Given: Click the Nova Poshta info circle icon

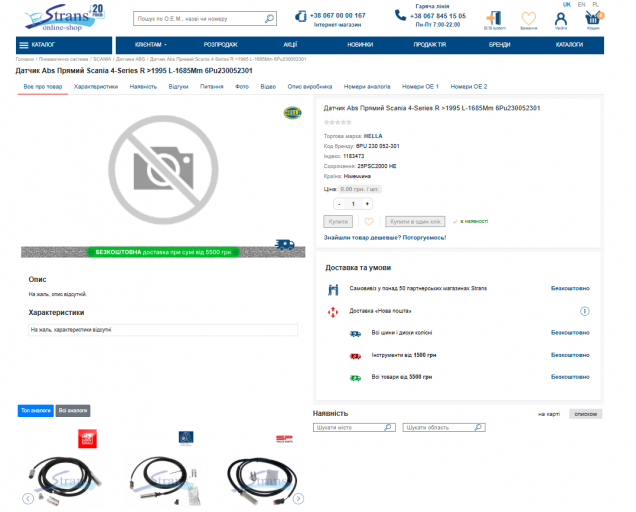Looking at the screenshot, I should click(584, 311).
